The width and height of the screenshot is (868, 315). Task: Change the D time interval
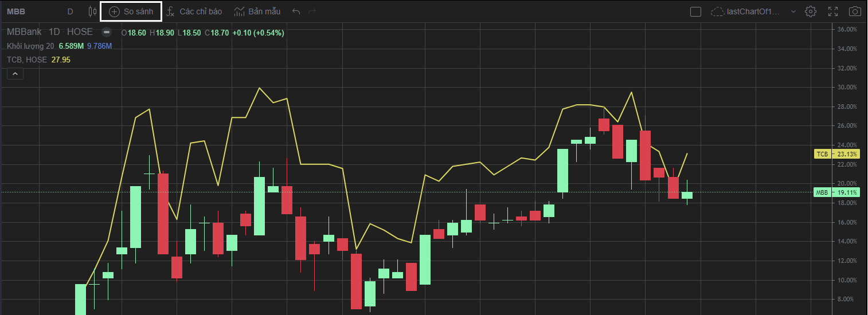70,11
